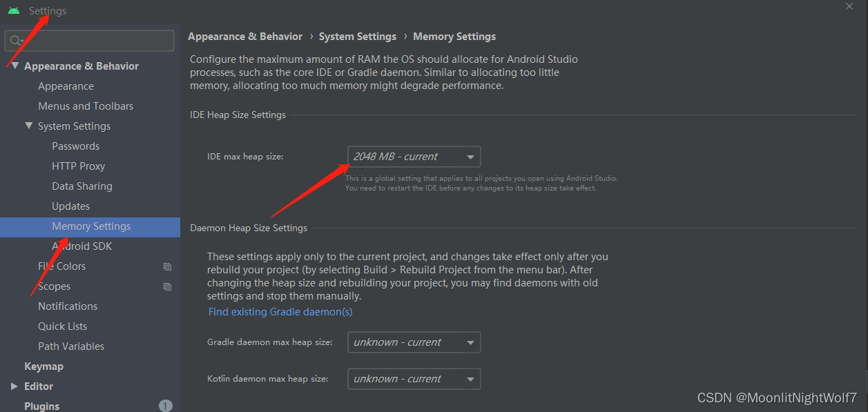The image size is (868, 412).
Task: Open the Passwords settings page
Action: pyautogui.click(x=75, y=146)
